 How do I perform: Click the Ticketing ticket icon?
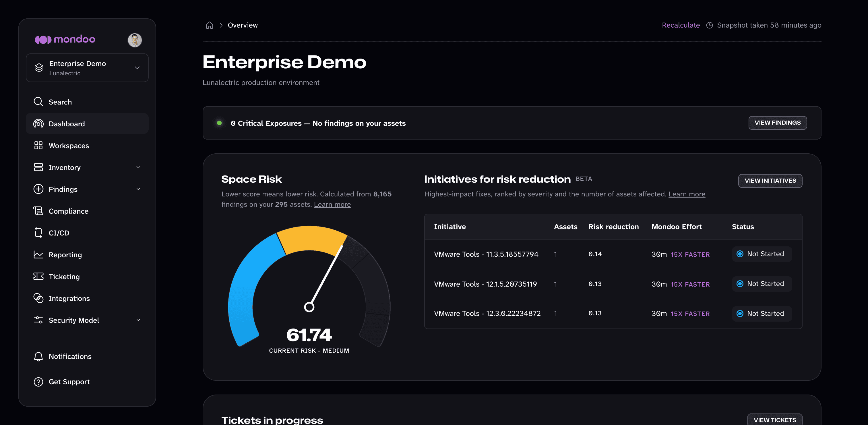pyautogui.click(x=38, y=276)
